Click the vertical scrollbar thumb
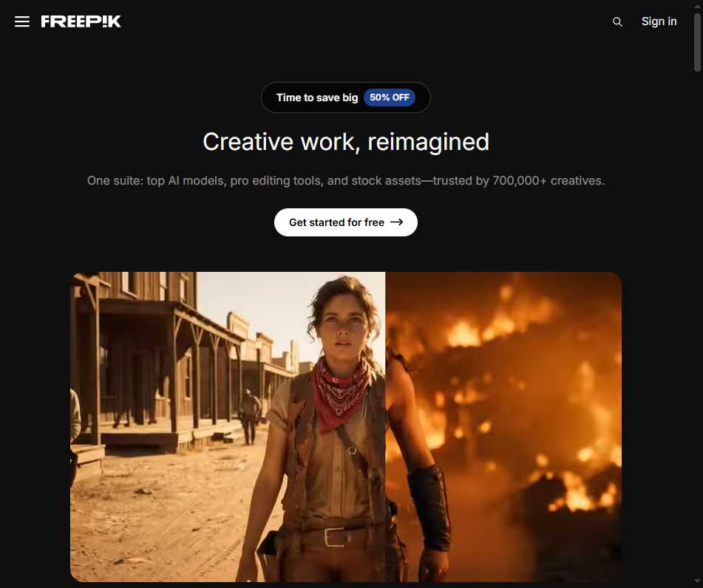Viewport: 703px width, 588px height. 697,37
